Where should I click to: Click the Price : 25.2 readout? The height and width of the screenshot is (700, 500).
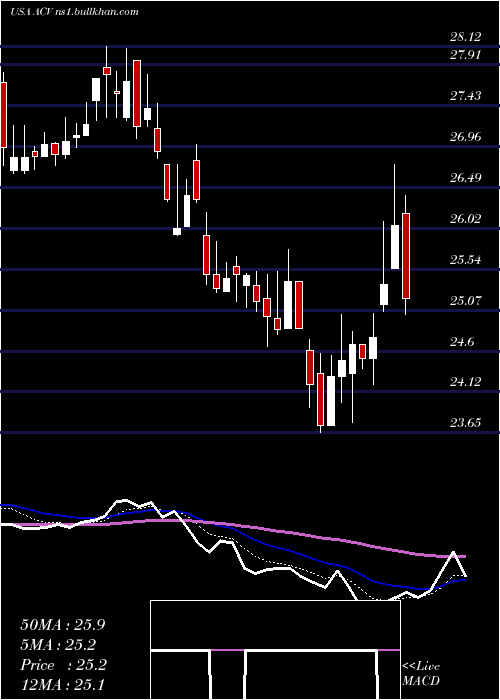click(x=64, y=665)
